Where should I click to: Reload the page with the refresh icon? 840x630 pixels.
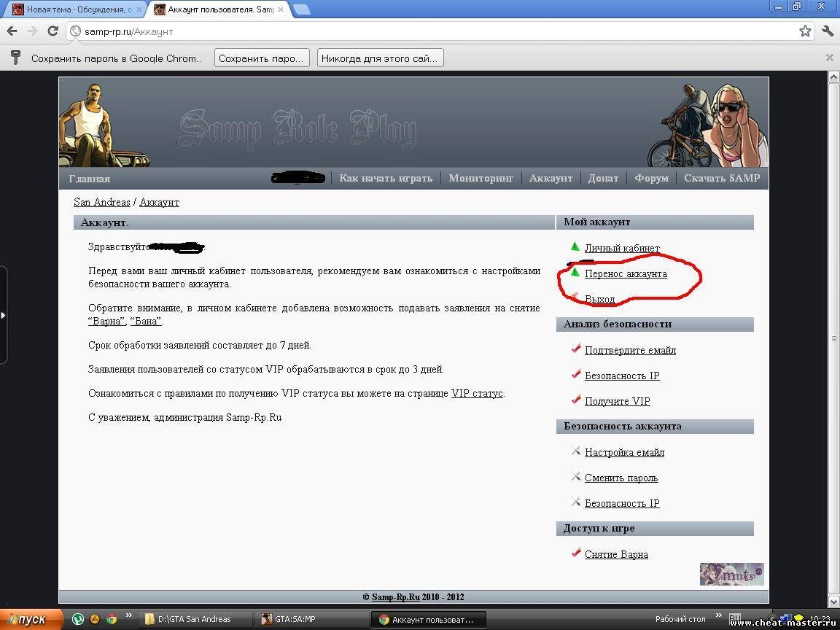(x=52, y=31)
